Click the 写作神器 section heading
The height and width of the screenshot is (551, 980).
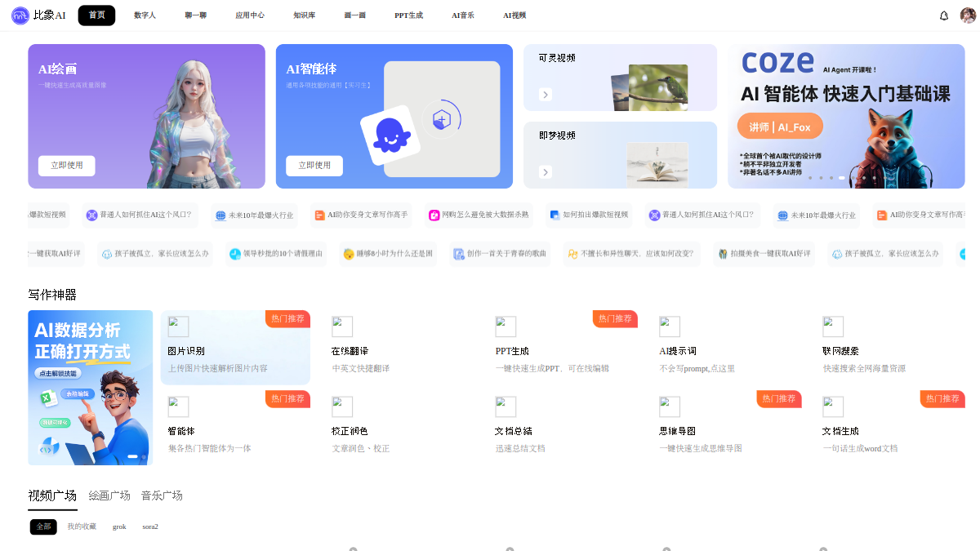pos(52,295)
